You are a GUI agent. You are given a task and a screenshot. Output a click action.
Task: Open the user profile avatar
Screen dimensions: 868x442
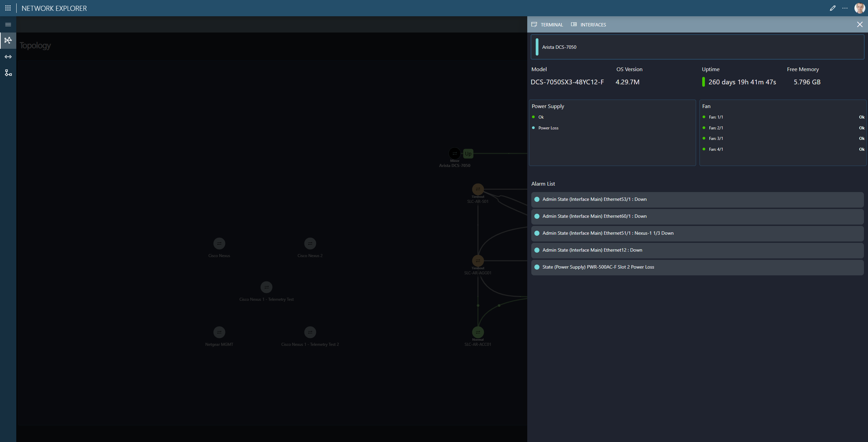click(x=860, y=8)
